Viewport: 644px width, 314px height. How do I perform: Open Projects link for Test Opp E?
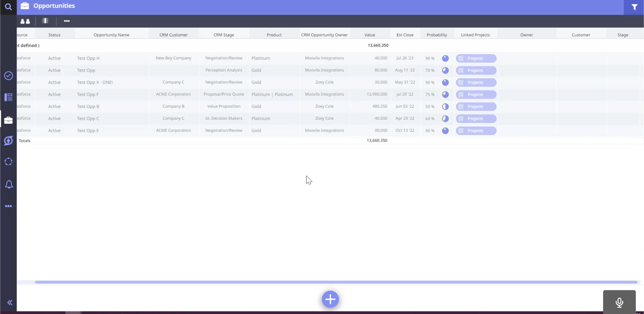476,131
